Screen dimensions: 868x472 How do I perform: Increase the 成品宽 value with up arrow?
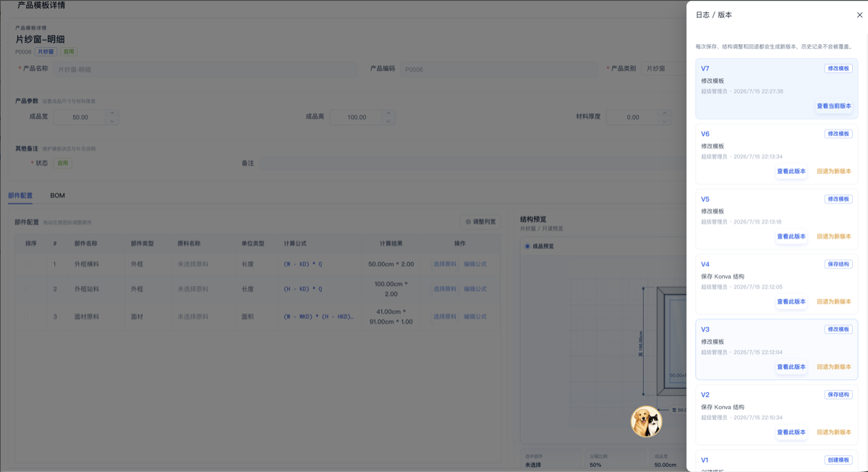(x=111, y=113)
